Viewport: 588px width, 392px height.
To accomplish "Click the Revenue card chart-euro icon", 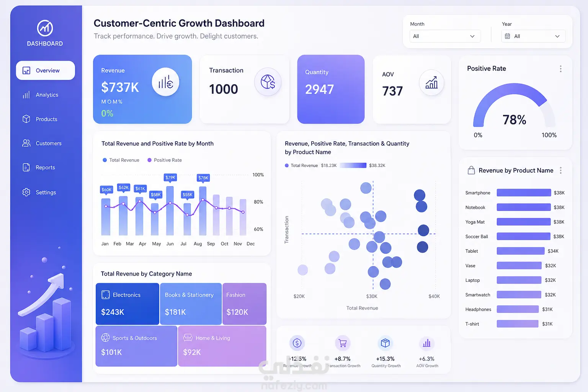I will (x=165, y=82).
